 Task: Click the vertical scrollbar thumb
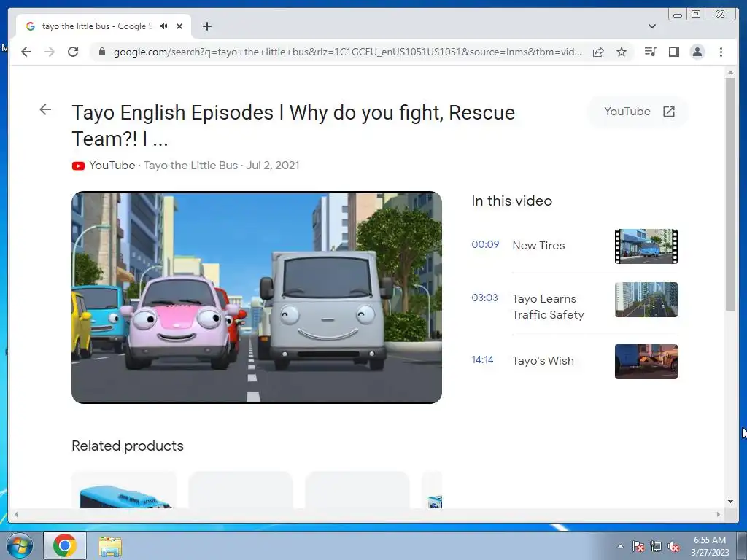click(x=730, y=194)
